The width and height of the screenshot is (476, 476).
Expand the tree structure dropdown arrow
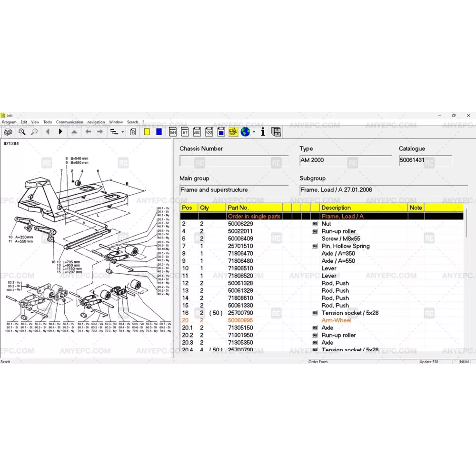coord(123,132)
